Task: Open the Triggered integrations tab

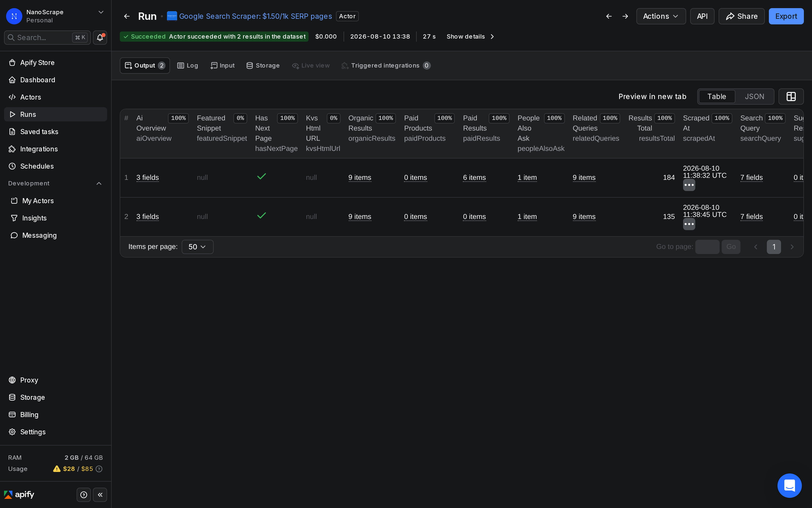Action: 386,66
